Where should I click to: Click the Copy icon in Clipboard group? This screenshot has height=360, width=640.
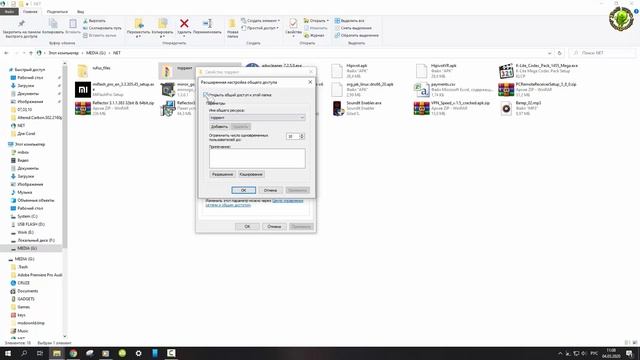pos(53,24)
